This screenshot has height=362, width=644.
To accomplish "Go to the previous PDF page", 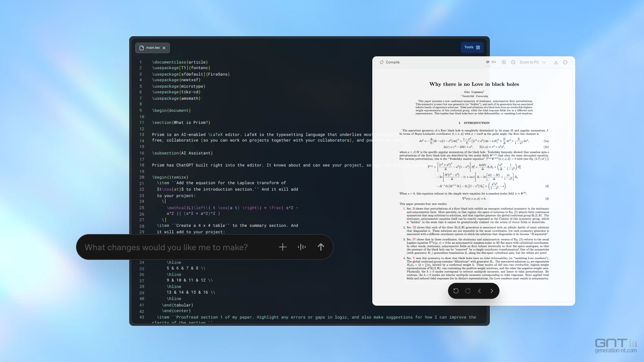I will [479, 291].
